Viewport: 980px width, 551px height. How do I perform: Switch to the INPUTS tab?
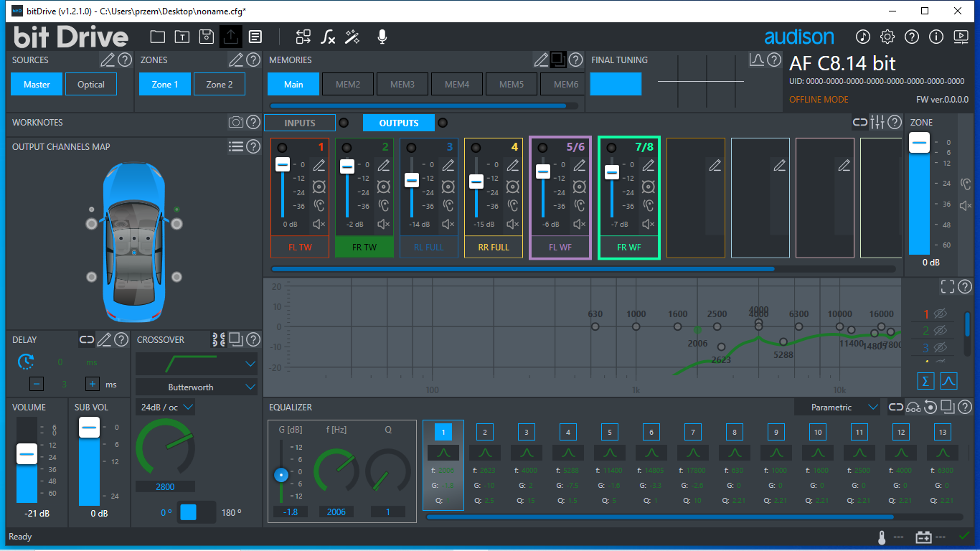pos(300,123)
